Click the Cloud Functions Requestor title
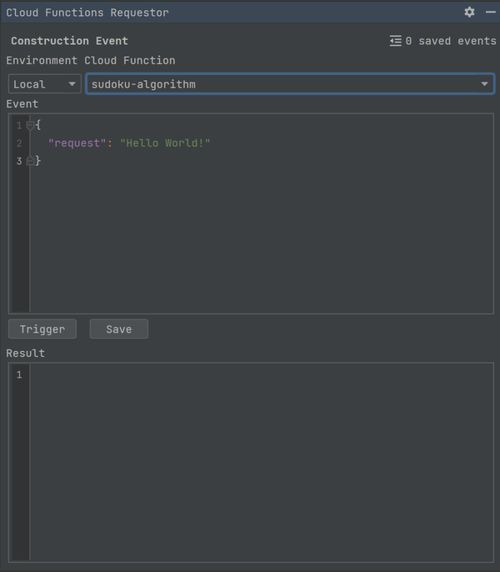The width and height of the screenshot is (500, 572). tap(88, 12)
